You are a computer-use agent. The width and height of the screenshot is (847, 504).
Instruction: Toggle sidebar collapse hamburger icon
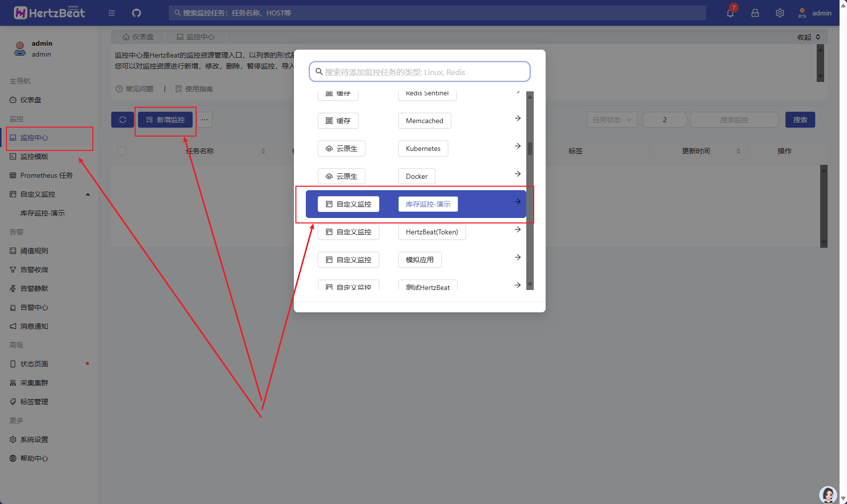[112, 13]
